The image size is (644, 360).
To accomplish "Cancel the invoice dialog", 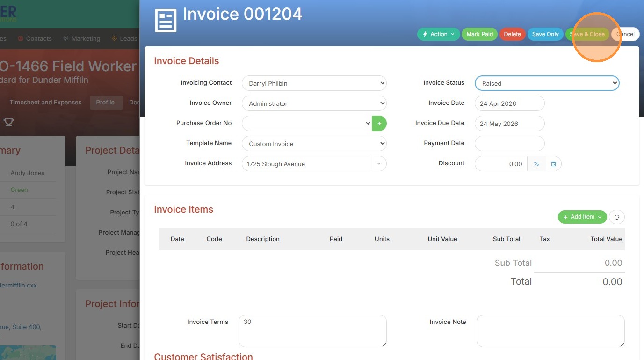I will coord(625,34).
